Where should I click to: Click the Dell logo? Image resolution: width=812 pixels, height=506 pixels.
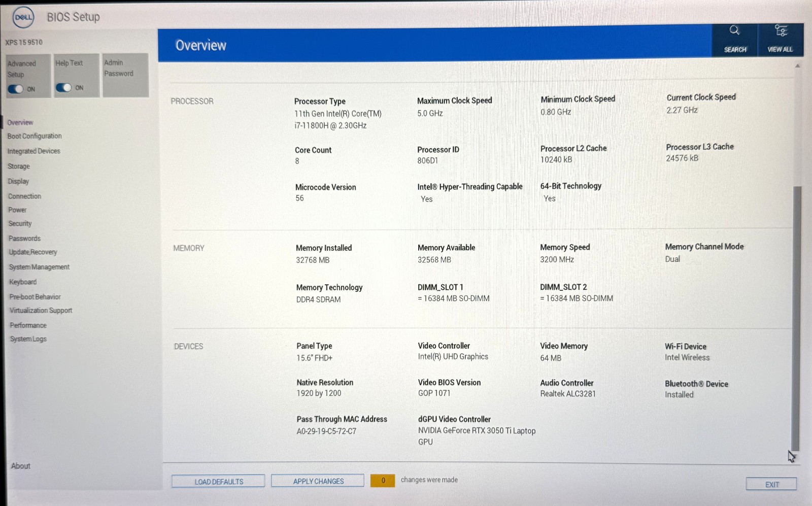[23, 18]
